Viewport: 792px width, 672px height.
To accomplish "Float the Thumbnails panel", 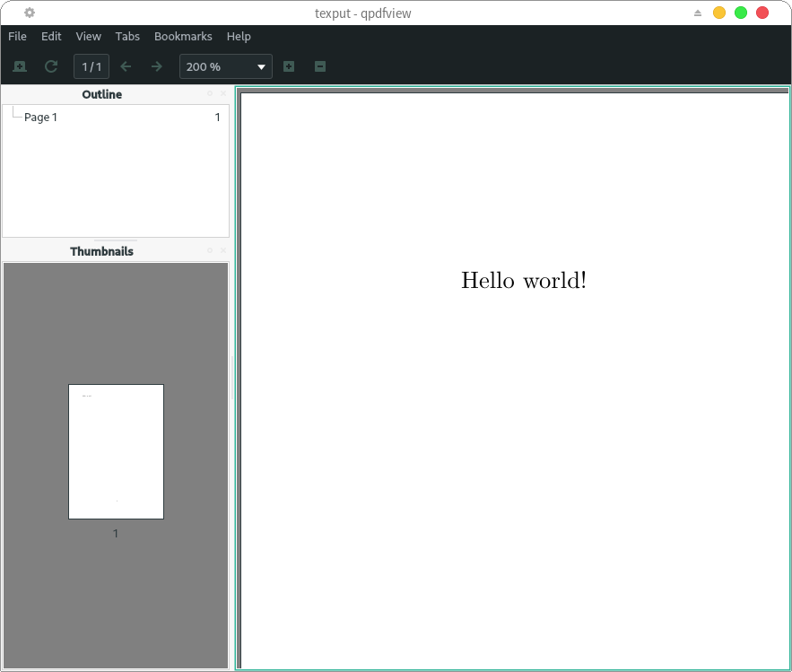I will tap(210, 251).
